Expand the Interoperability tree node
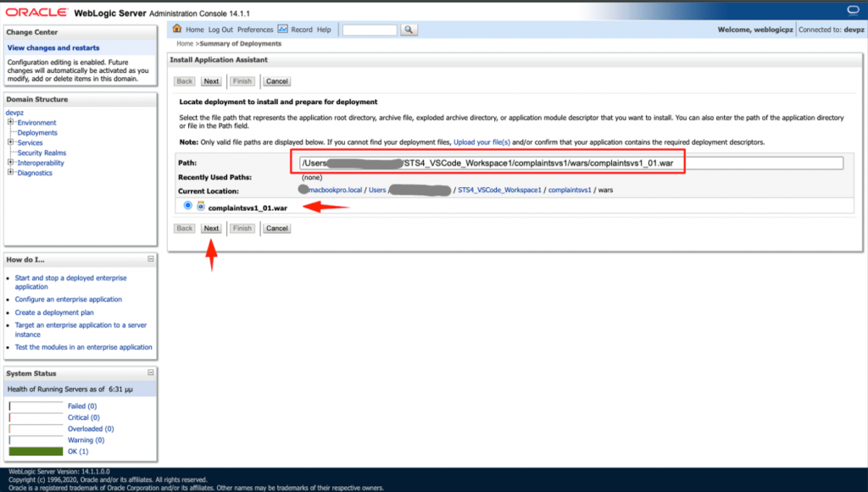Image resolution: width=868 pixels, height=492 pixels. pos(10,163)
